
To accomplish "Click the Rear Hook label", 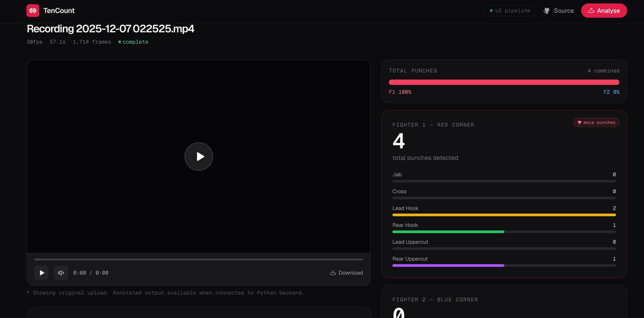I will click(x=405, y=225).
